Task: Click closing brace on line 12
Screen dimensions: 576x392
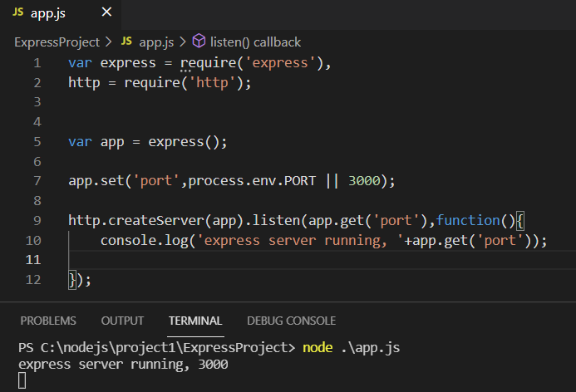Action: [x=72, y=280]
